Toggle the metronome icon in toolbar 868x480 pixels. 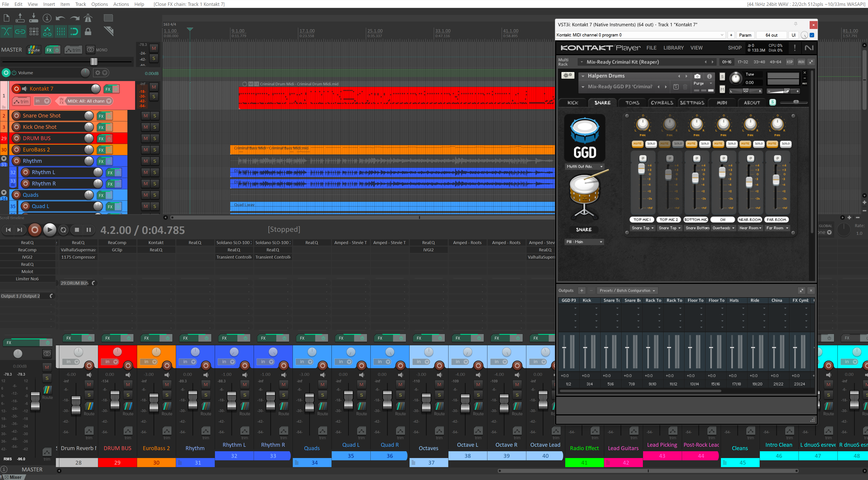[x=88, y=18]
